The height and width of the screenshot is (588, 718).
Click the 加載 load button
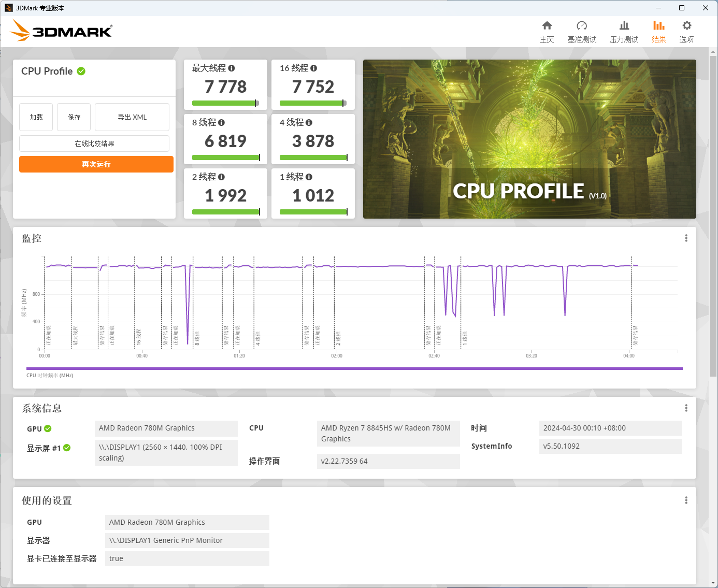click(36, 117)
